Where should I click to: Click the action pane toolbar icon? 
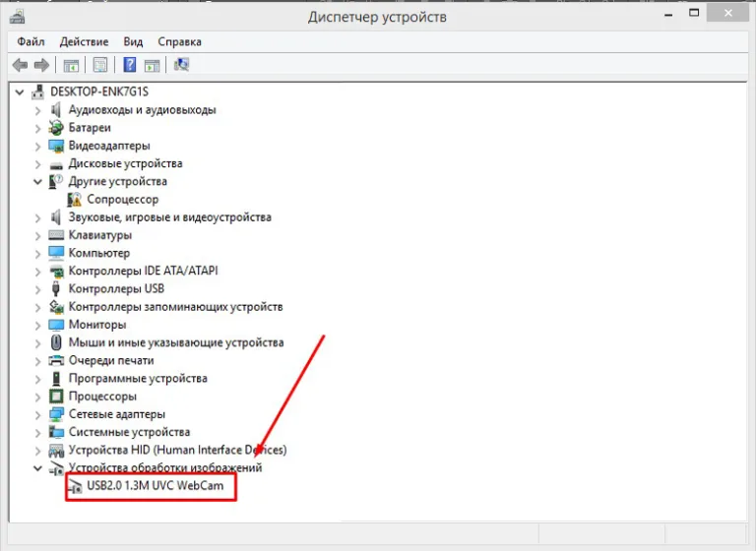[152, 65]
